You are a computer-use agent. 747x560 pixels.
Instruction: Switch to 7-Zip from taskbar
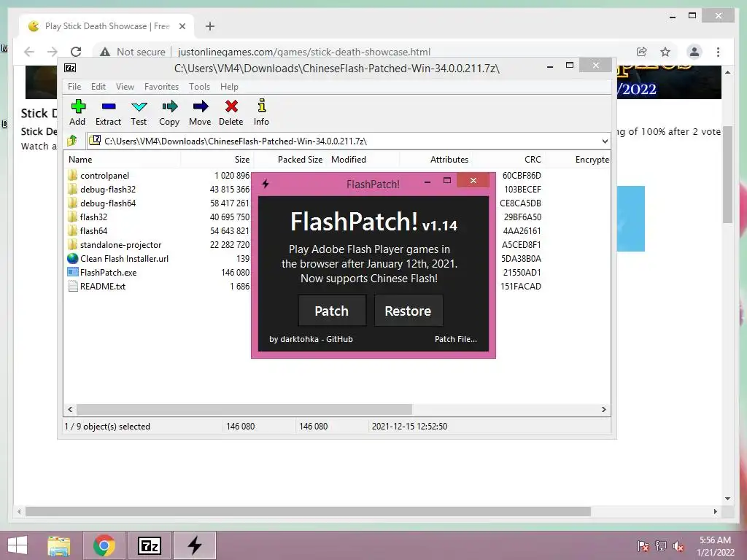point(149,545)
